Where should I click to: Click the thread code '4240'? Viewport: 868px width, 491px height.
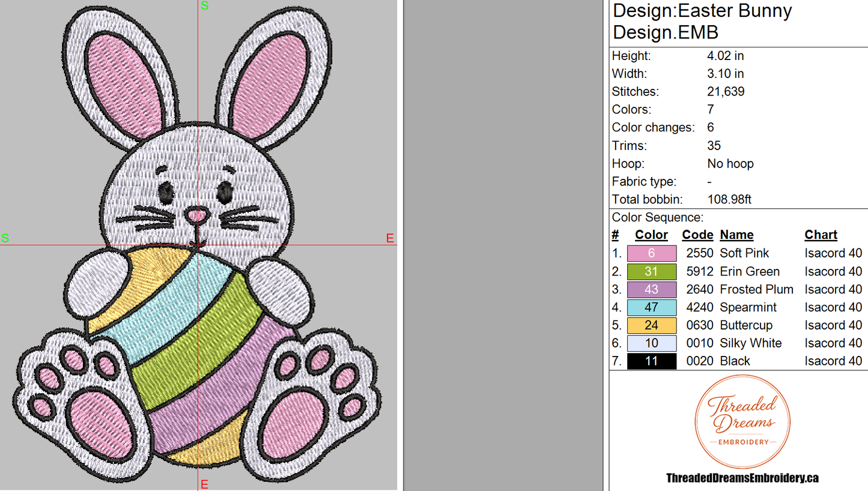click(x=700, y=307)
